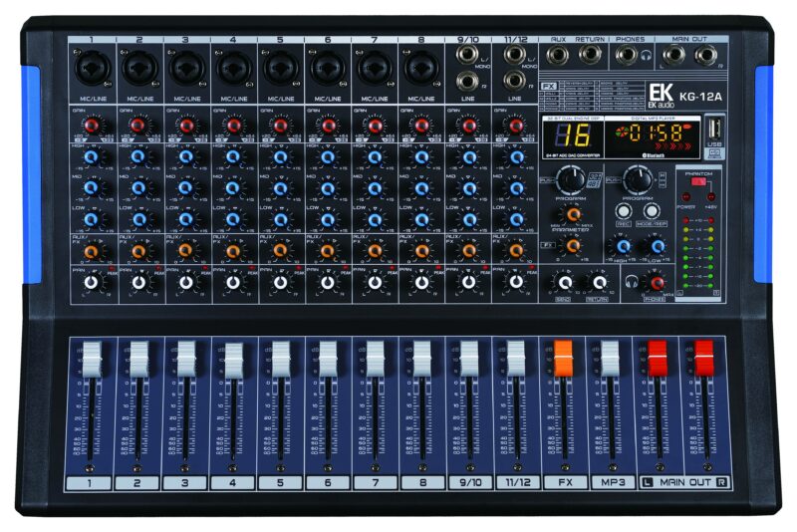Click the AUX RETURN knob
This screenshot has width=797, height=532.
coord(599,283)
